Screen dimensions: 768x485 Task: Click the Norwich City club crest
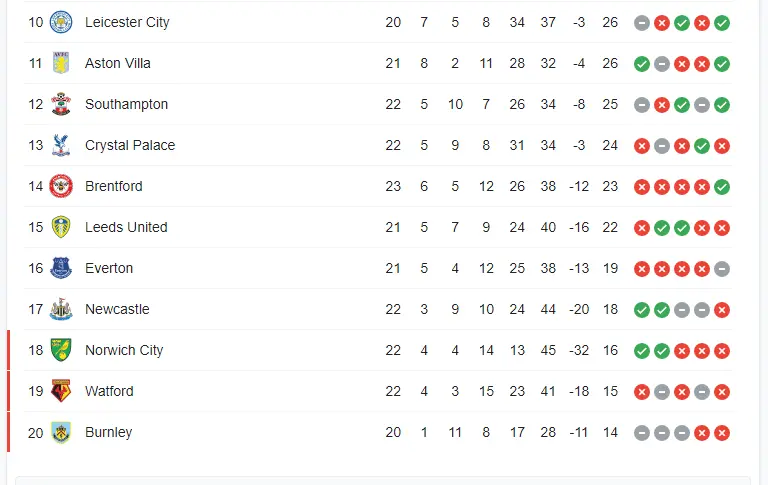[x=61, y=350]
